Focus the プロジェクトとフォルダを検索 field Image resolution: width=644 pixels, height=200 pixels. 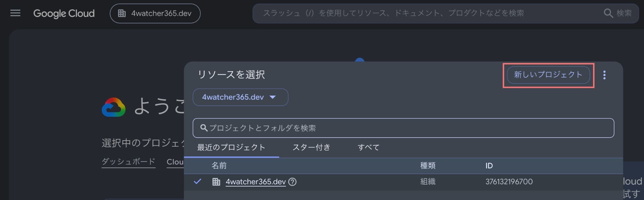[403, 128]
